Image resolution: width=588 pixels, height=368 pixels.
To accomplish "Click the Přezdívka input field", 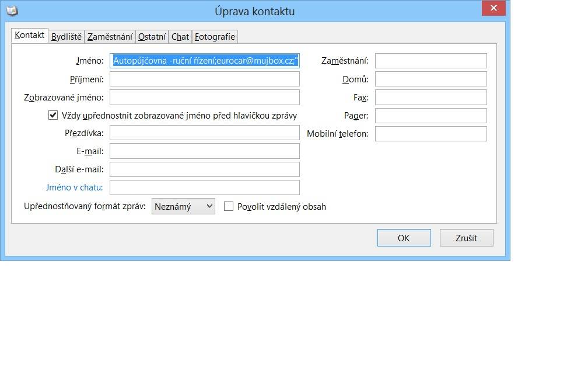I will 205,133.
